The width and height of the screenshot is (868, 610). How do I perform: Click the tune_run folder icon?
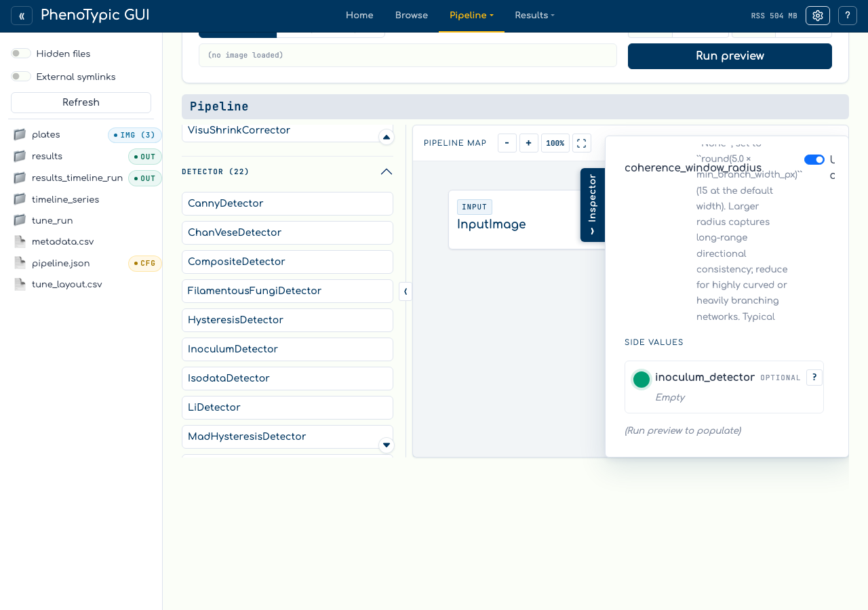(20, 220)
